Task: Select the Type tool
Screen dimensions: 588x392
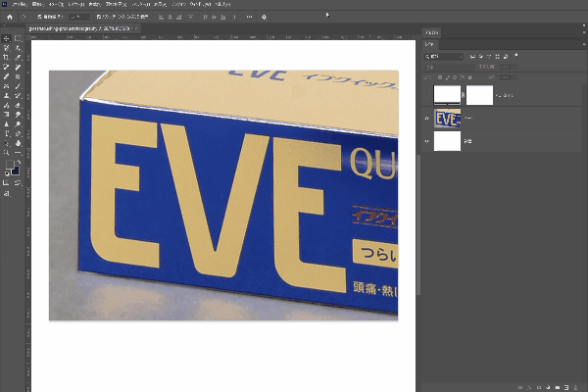Action: coord(7,134)
